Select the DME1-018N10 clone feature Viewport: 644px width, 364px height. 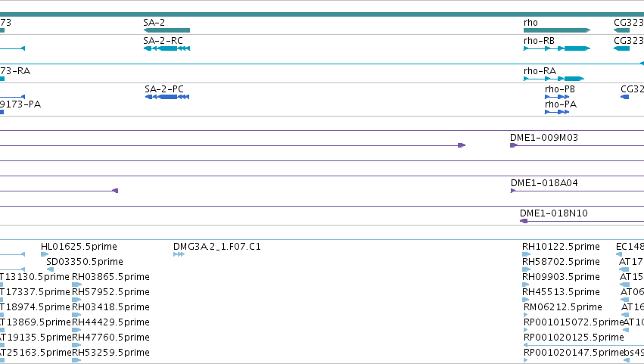(x=582, y=221)
